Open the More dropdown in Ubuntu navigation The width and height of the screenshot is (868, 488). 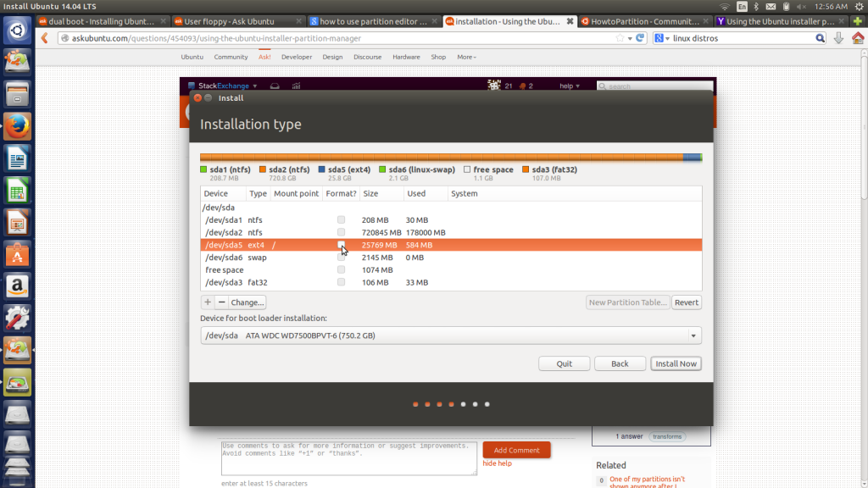pos(466,57)
